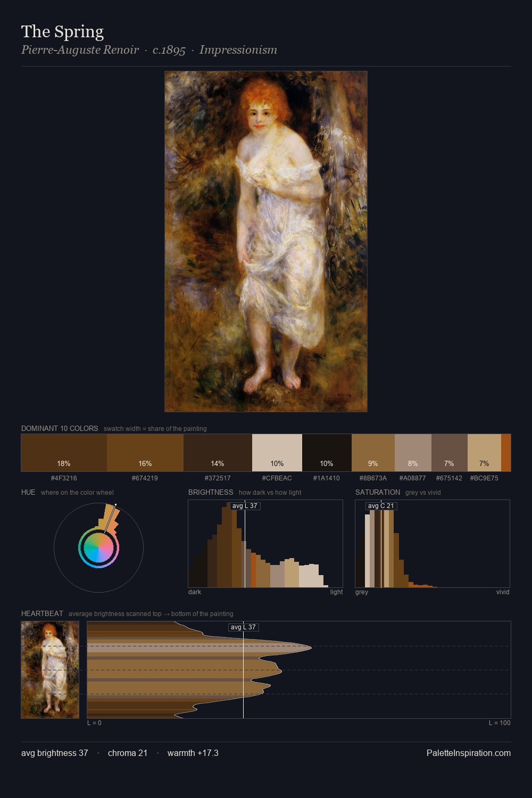Click the caption 'how dark vs how light'
The image size is (532, 798).
pyautogui.click(x=270, y=493)
